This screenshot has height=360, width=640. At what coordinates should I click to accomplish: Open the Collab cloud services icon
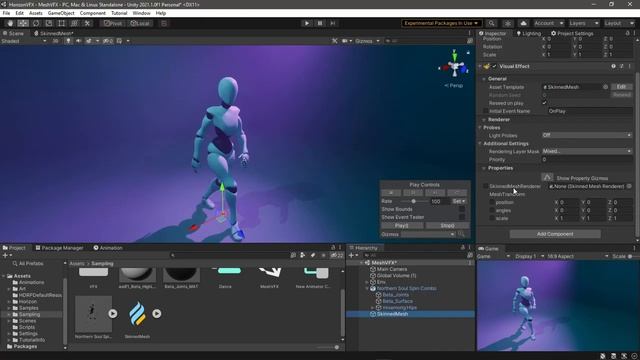coord(523,23)
